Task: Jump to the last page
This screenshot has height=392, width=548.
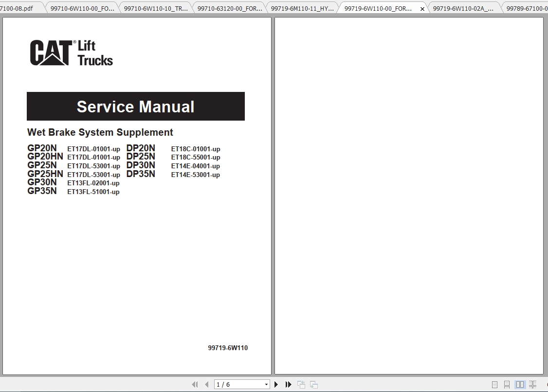Action: pyautogui.click(x=288, y=384)
